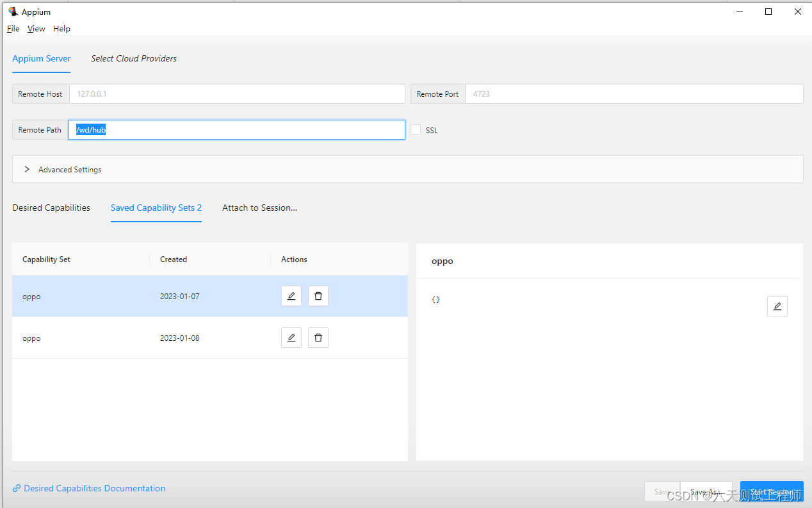The width and height of the screenshot is (812, 508).
Task: Click the Appium logo in the title bar
Action: 13,12
